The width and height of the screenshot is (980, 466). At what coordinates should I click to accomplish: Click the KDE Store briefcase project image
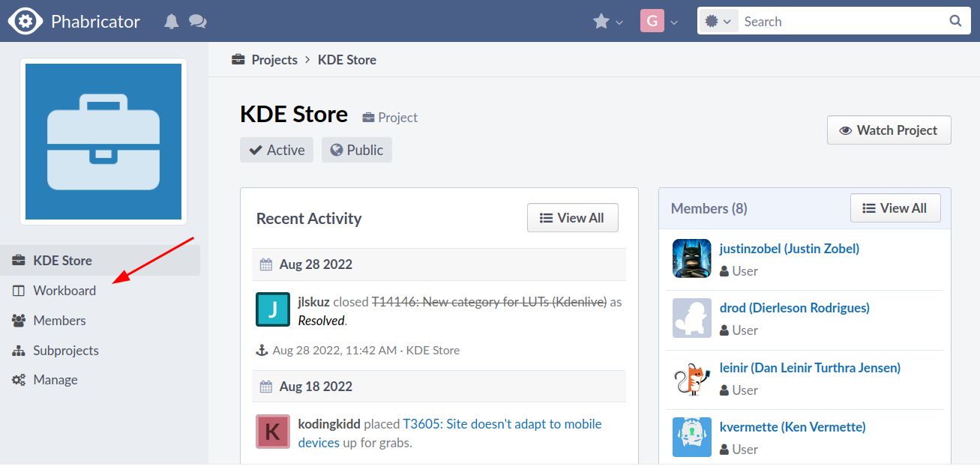103,142
